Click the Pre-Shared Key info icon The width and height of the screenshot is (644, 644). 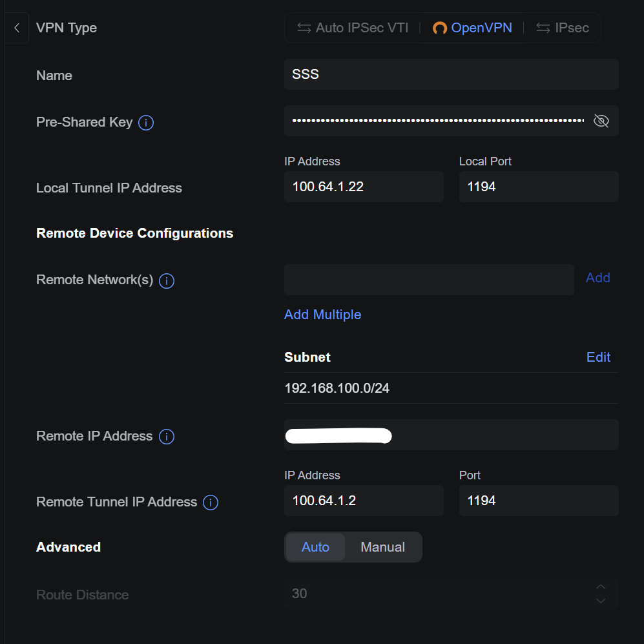(146, 122)
